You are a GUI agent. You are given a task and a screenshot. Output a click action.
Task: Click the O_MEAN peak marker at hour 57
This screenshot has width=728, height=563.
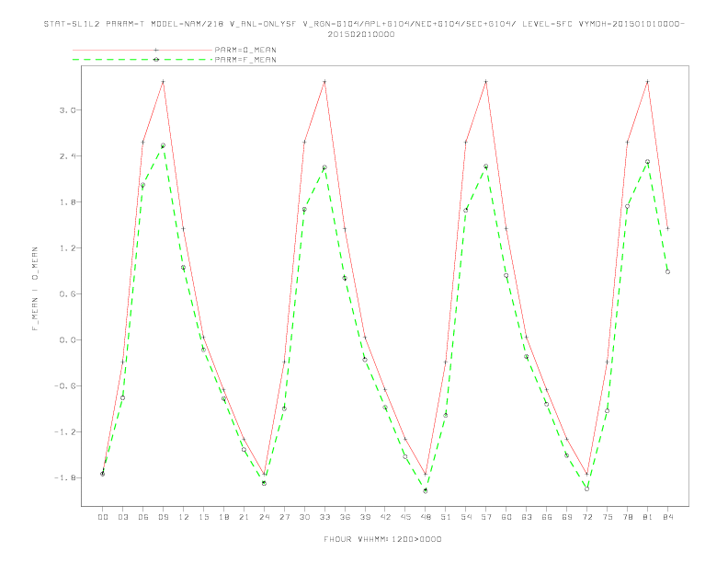pos(486,82)
